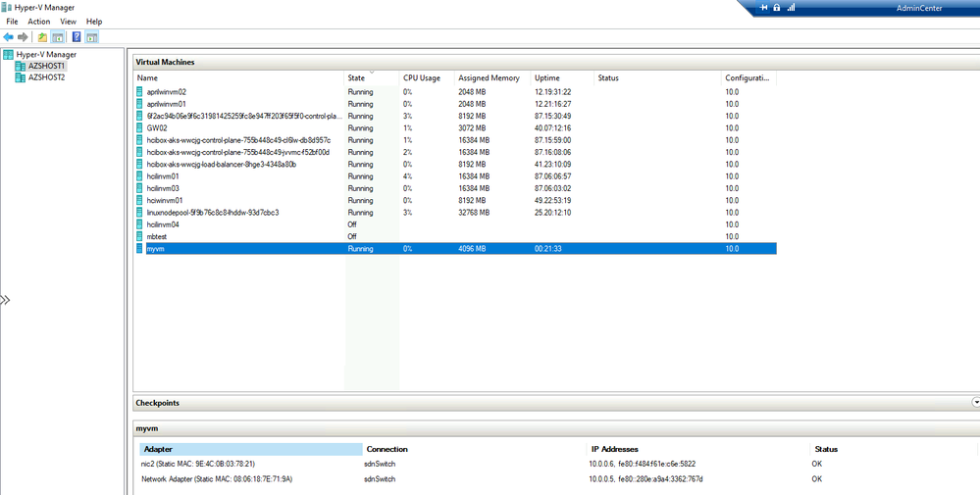Select the AZSHOST1 host in tree
The height and width of the screenshot is (495, 980).
coord(46,66)
